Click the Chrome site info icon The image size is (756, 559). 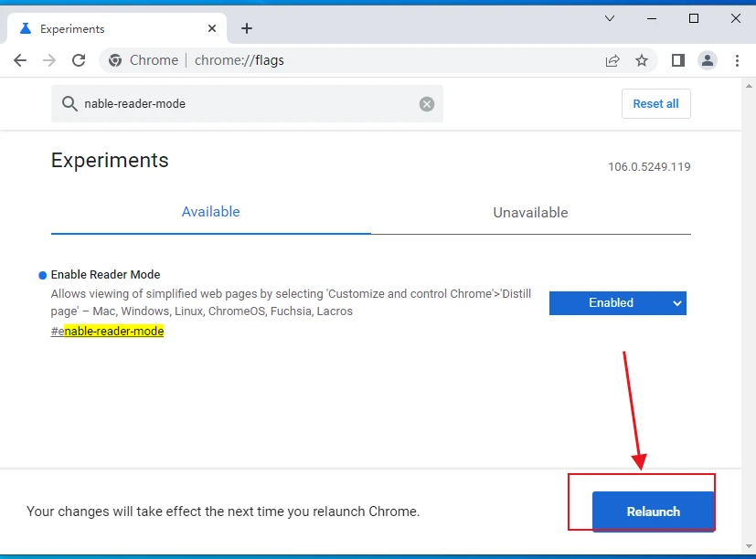115,60
